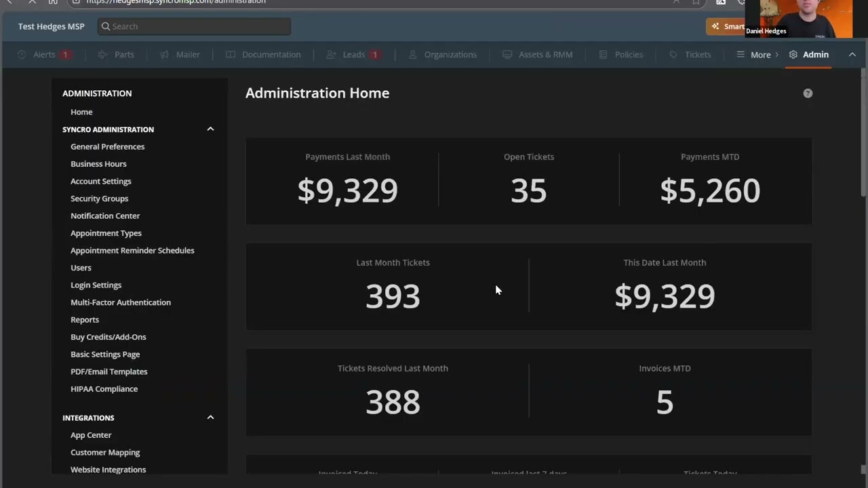Open the Assets & RMM tab
Viewport: 868px width, 488px height.
pos(537,54)
